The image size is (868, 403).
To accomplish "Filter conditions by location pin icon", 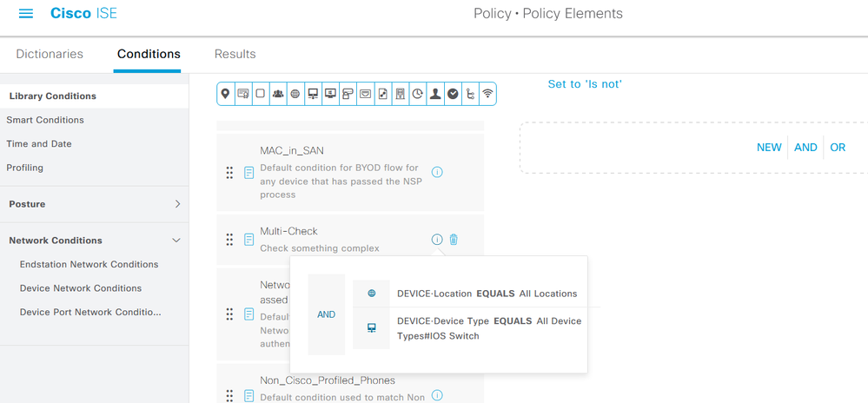I will coord(225,94).
